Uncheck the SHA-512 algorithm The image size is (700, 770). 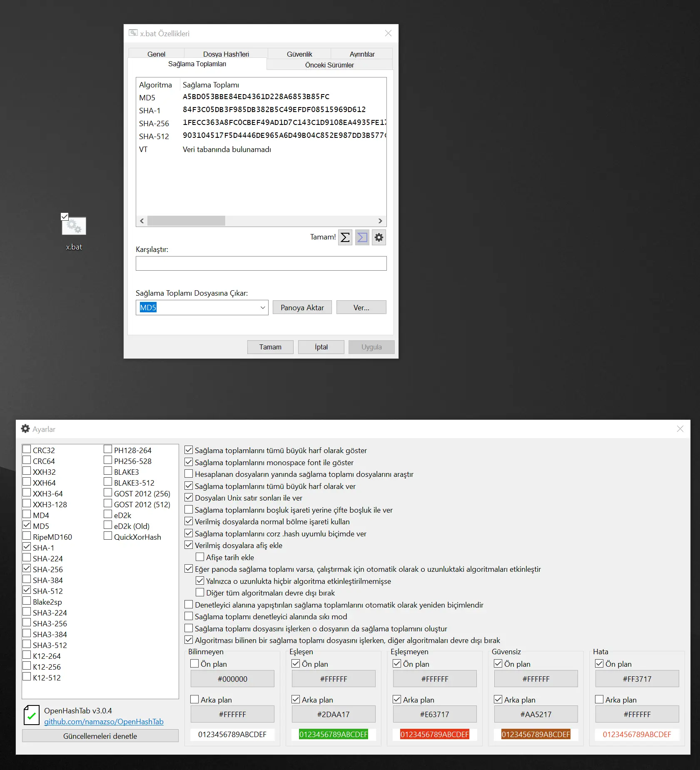pos(27,590)
